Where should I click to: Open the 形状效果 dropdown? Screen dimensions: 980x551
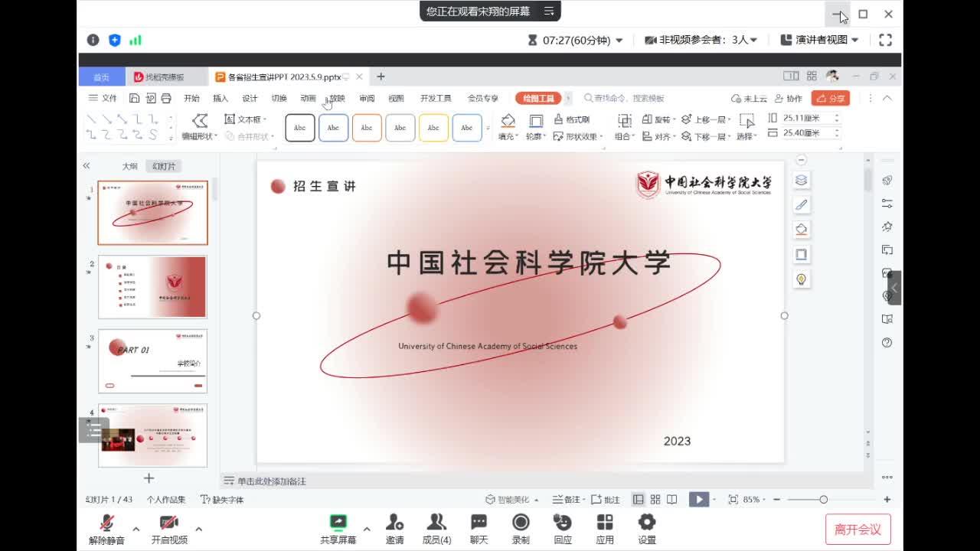coord(578,136)
